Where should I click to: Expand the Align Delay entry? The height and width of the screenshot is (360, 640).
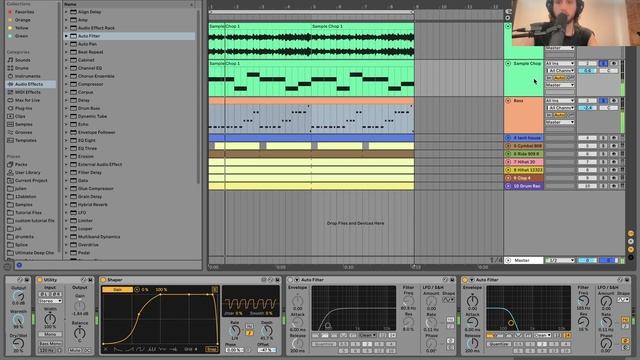point(66,12)
